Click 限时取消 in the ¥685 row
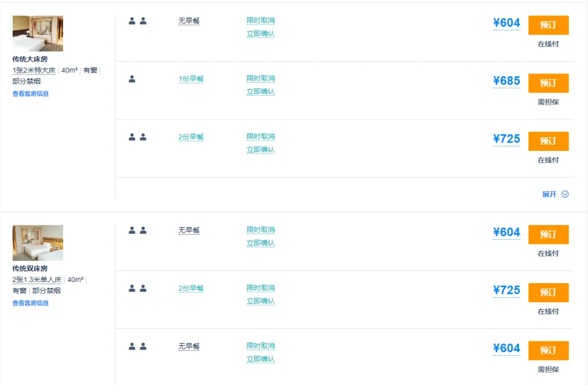 click(x=261, y=78)
